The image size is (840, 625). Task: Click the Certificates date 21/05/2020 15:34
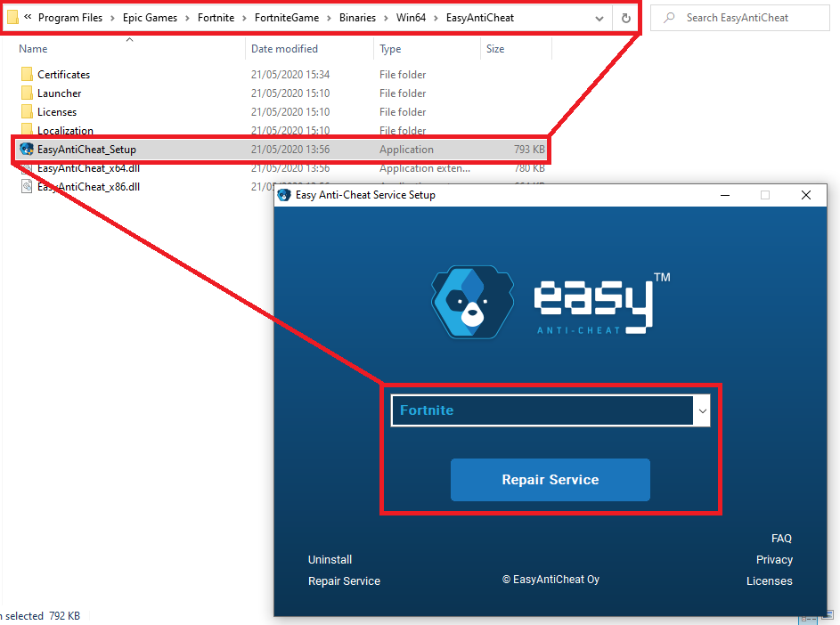(290, 75)
